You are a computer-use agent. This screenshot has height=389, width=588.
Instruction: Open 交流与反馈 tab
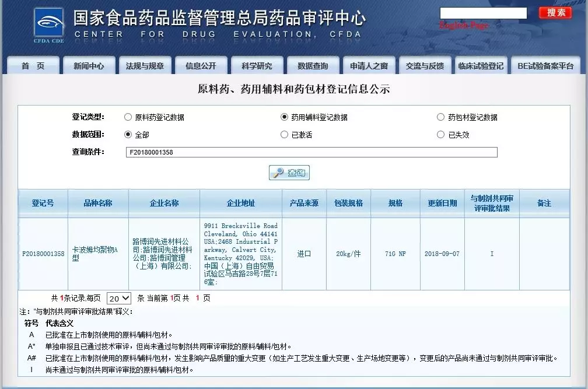click(425, 65)
